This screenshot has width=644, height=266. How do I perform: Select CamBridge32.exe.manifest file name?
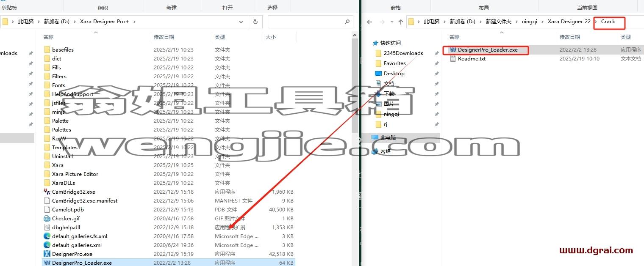tap(85, 200)
